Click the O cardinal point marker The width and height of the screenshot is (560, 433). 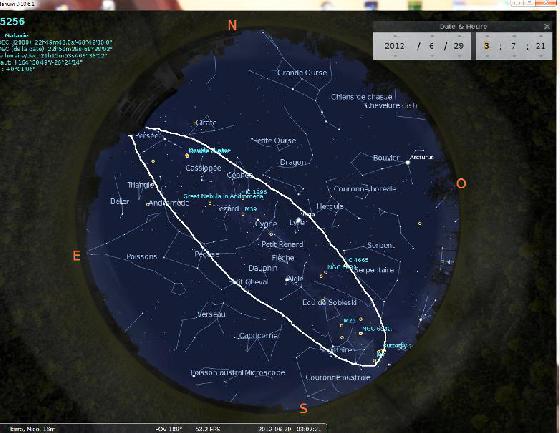(x=461, y=183)
